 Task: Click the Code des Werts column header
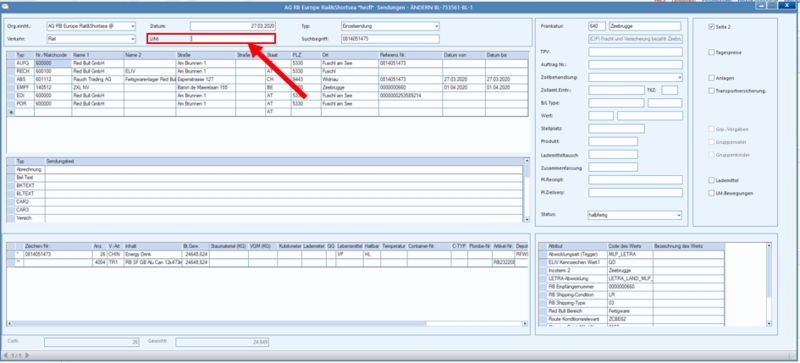(x=630, y=246)
